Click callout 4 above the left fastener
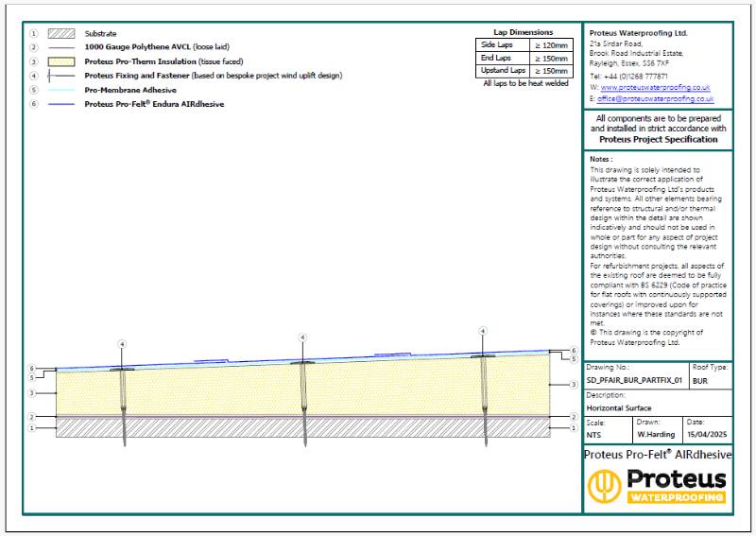Screen dimensions: 756x536 tap(122, 344)
